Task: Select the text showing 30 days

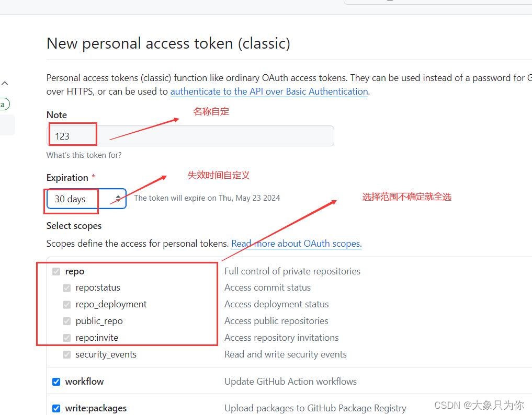Action: click(x=71, y=199)
